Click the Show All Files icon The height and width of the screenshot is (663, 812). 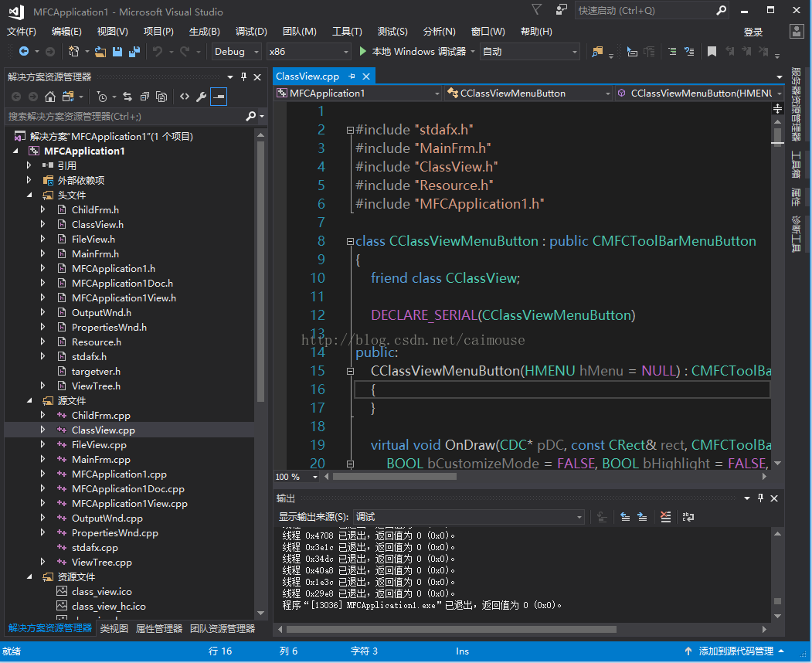point(161,97)
